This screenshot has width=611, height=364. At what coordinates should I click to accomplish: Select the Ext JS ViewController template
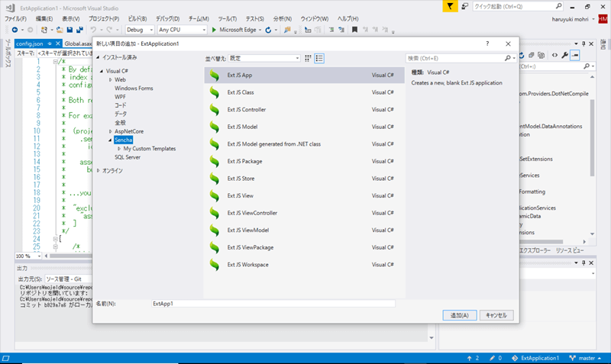[x=304, y=213]
